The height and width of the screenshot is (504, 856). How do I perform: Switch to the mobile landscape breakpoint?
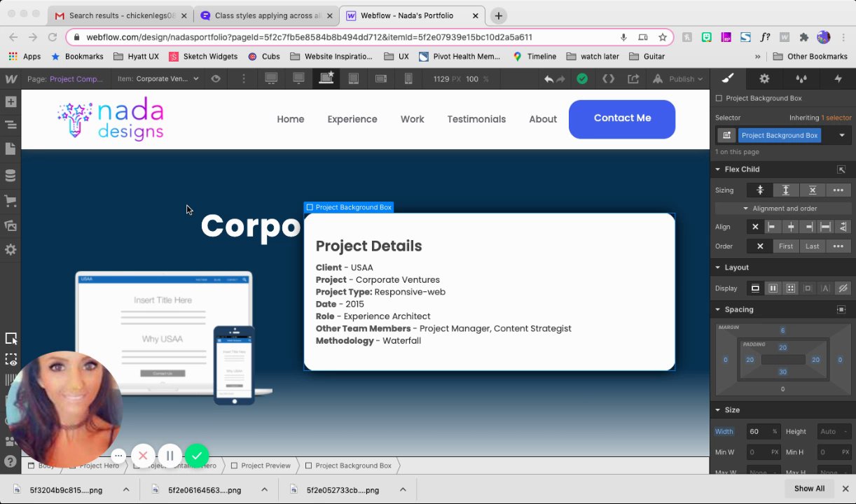tap(381, 79)
